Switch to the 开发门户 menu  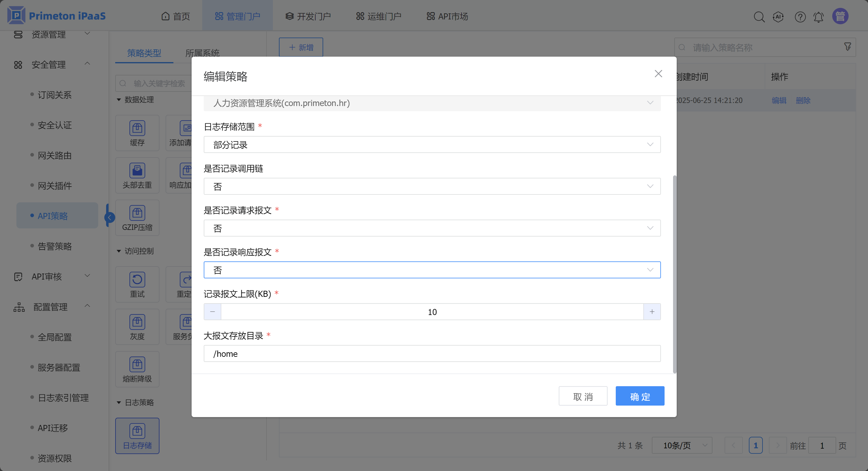point(308,16)
